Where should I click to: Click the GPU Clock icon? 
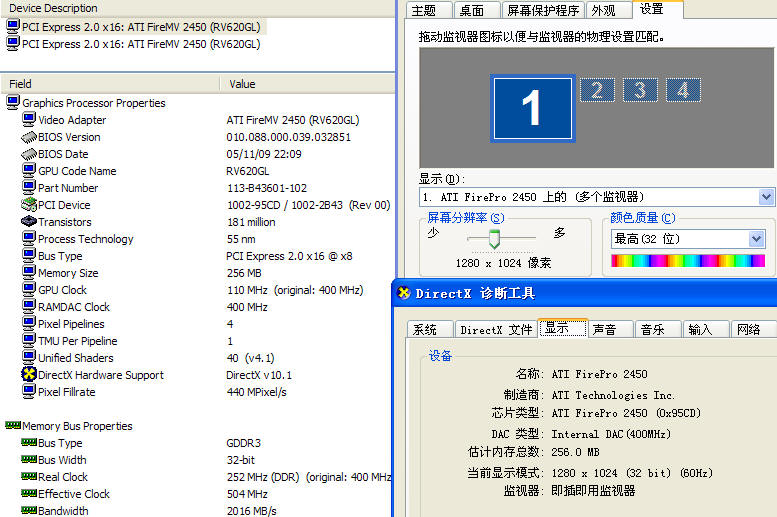29,289
